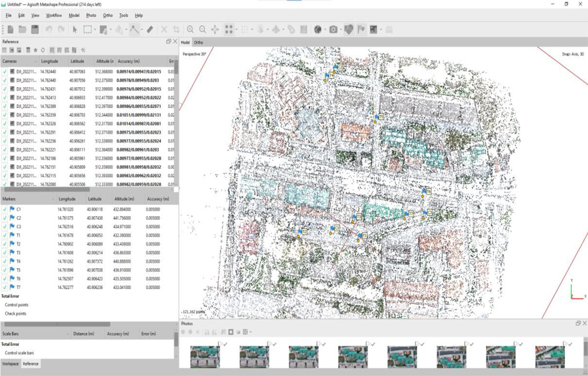Click the Reference settings wrench icon
The image size is (588, 376).
[83, 50]
